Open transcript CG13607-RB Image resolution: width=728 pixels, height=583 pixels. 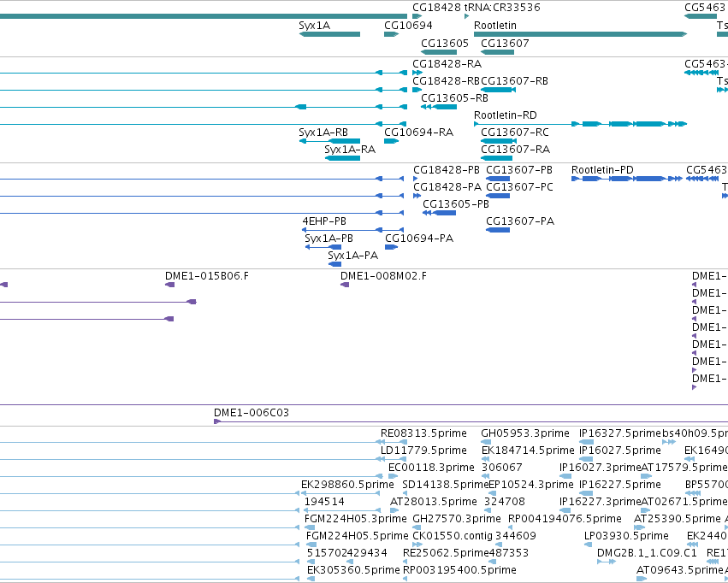point(514,80)
